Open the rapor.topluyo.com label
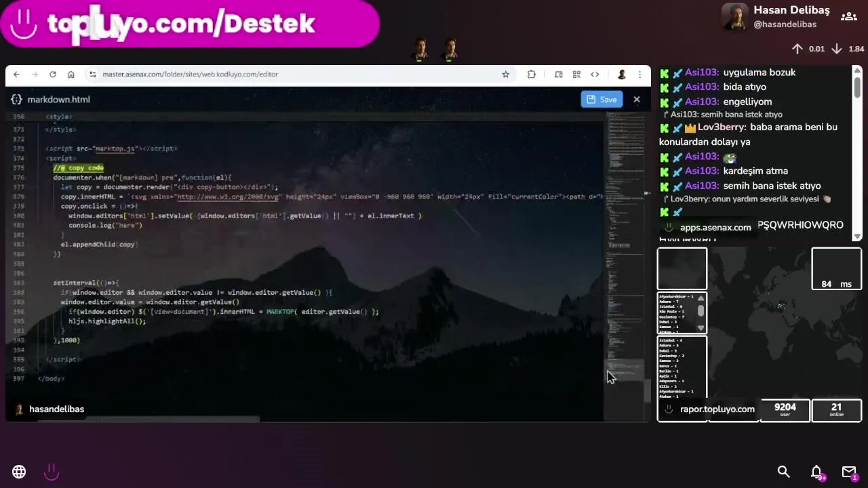This screenshot has width=868, height=488. [x=717, y=409]
